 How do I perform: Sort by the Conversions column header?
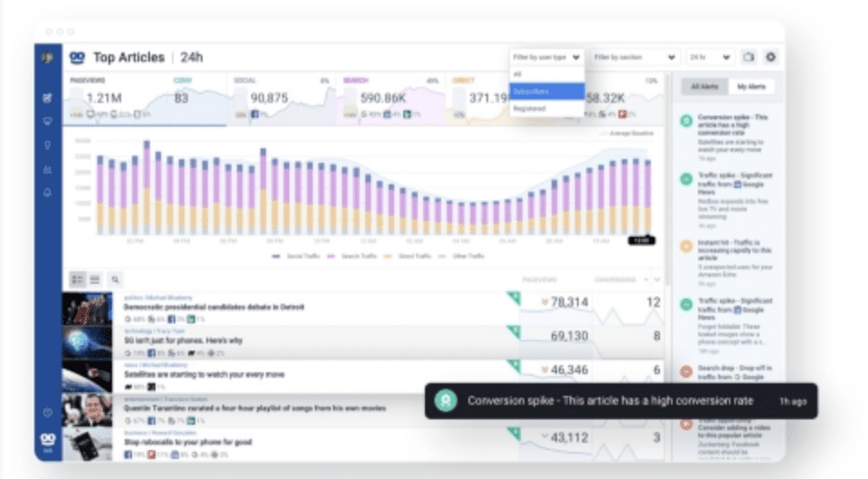pos(615,280)
